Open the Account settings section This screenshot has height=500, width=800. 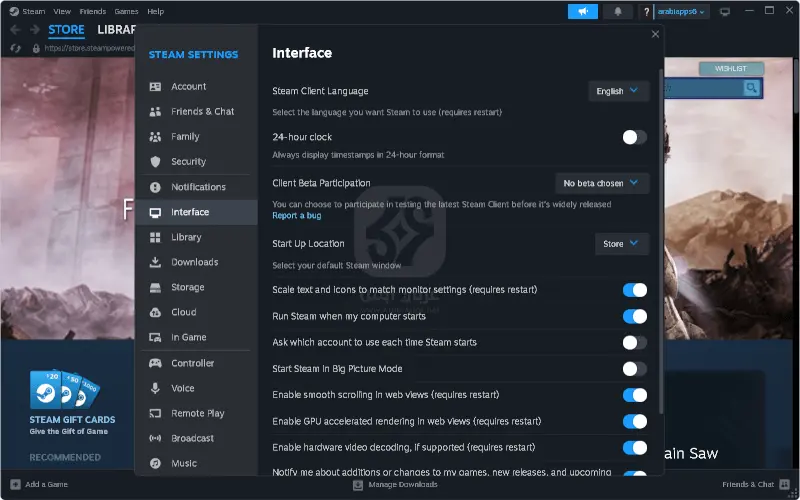click(188, 87)
